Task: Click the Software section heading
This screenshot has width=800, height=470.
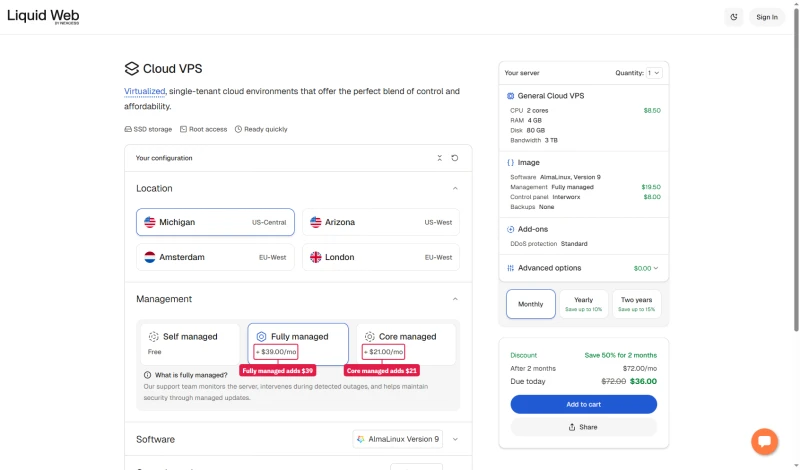Action: [x=156, y=439]
